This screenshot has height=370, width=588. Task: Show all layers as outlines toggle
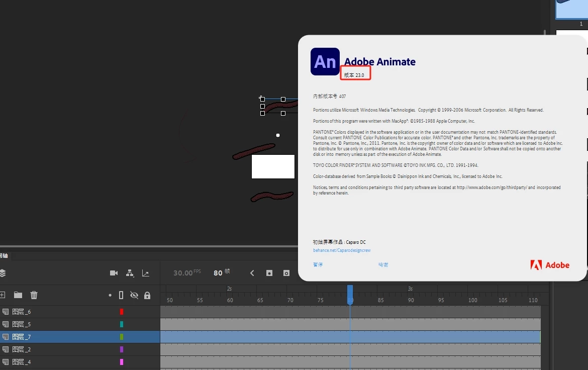tap(121, 295)
